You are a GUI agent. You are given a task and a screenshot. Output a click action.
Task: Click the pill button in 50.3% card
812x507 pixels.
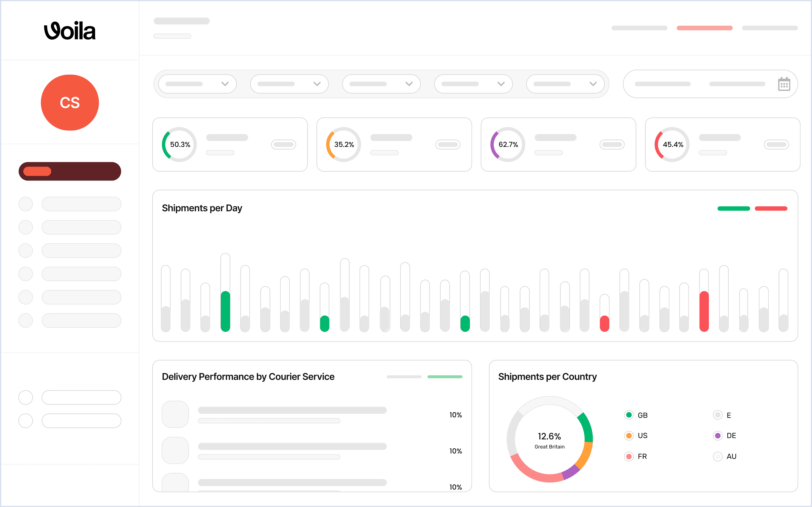pyautogui.click(x=283, y=144)
